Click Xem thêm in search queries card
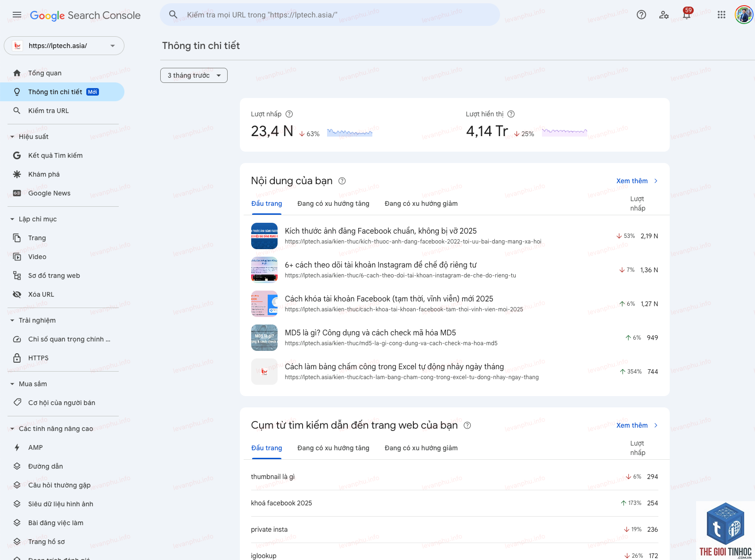 click(x=637, y=425)
